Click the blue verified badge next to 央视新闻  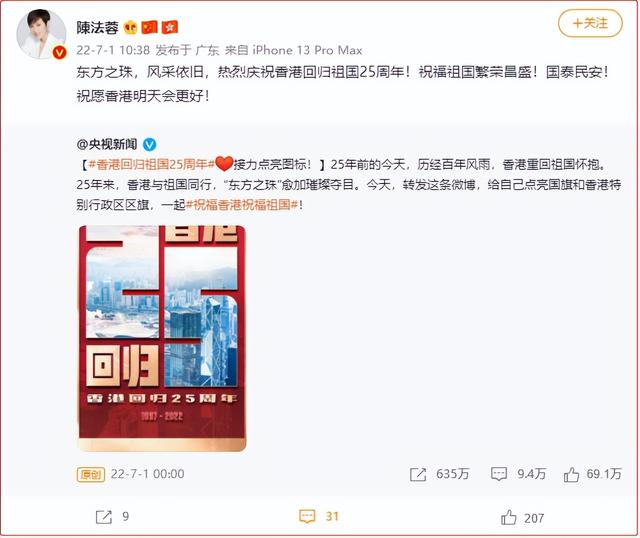[x=149, y=144]
